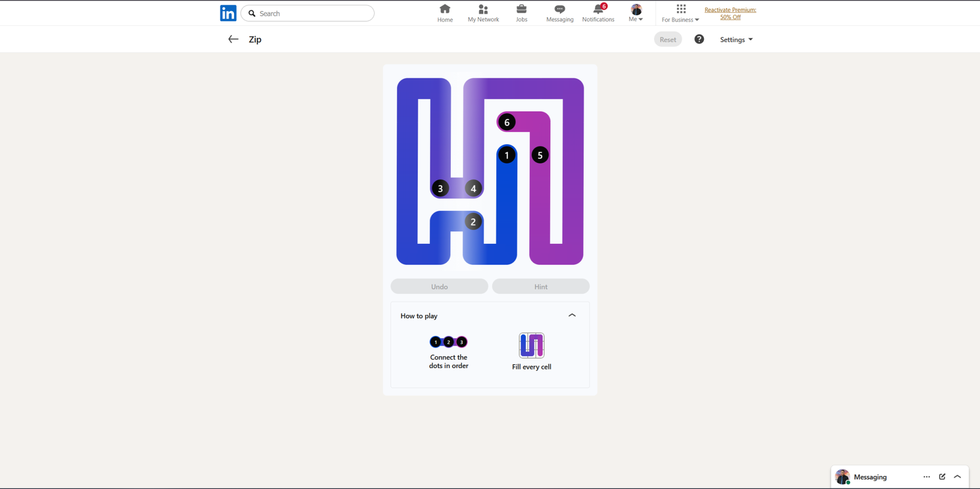Click the LinkedIn logo icon

point(228,13)
